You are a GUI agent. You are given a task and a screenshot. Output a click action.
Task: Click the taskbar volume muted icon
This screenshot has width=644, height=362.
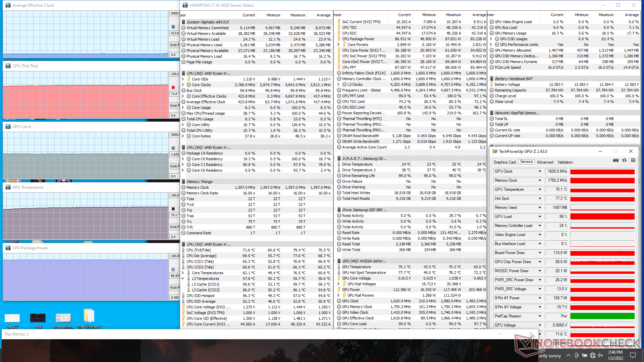pyautogui.click(x=600, y=355)
